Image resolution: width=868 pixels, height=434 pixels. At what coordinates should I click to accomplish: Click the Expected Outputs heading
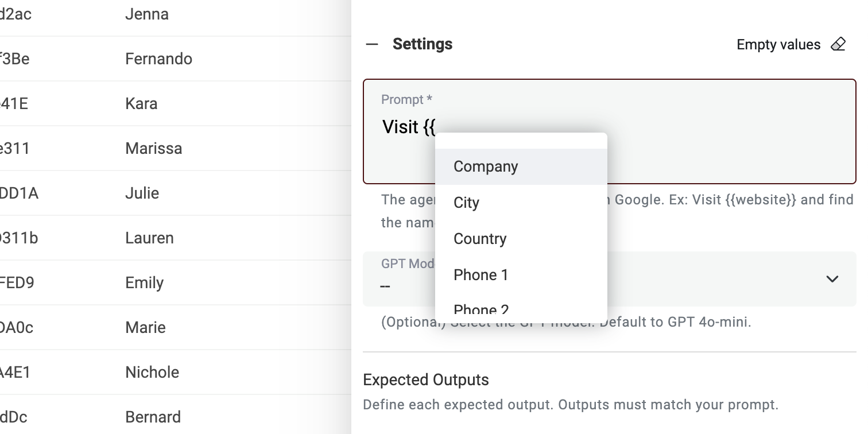point(426,380)
